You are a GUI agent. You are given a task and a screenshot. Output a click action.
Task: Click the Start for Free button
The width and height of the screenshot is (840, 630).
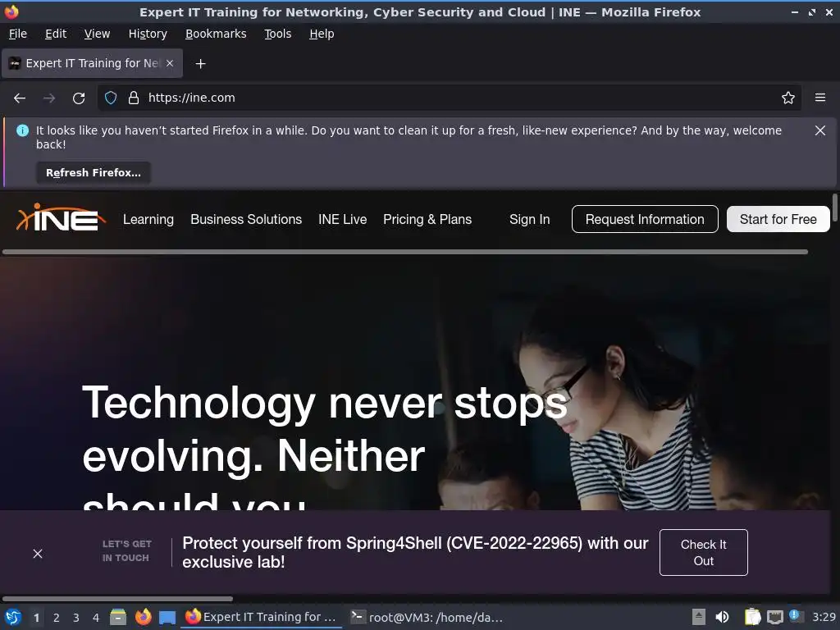tap(778, 219)
